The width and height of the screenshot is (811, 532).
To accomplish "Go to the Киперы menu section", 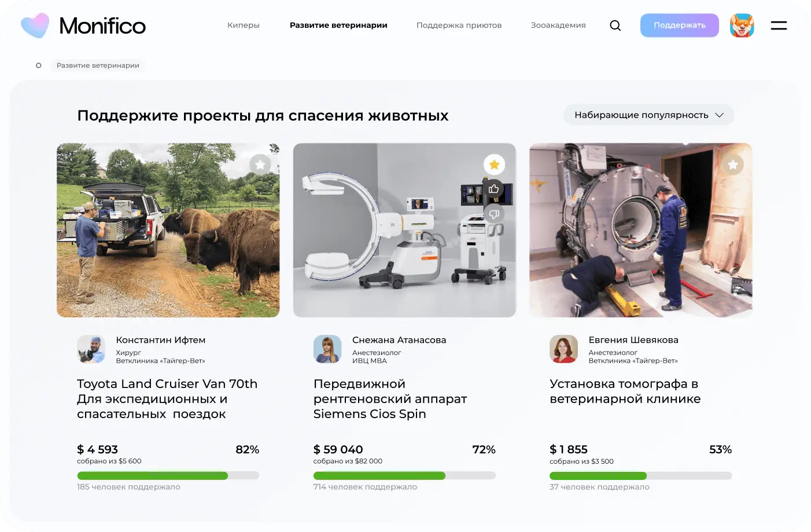I will [x=244, y=25].
